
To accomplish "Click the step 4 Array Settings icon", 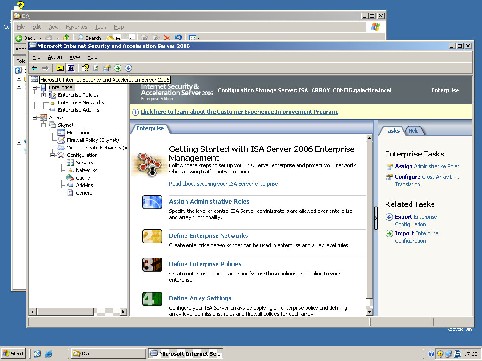I will tap(152, 299).
